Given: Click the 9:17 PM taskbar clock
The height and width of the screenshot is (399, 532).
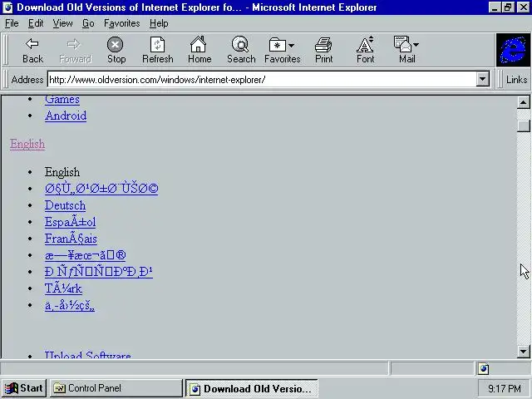Looking at the screenshot, I should tap(504, 388).
